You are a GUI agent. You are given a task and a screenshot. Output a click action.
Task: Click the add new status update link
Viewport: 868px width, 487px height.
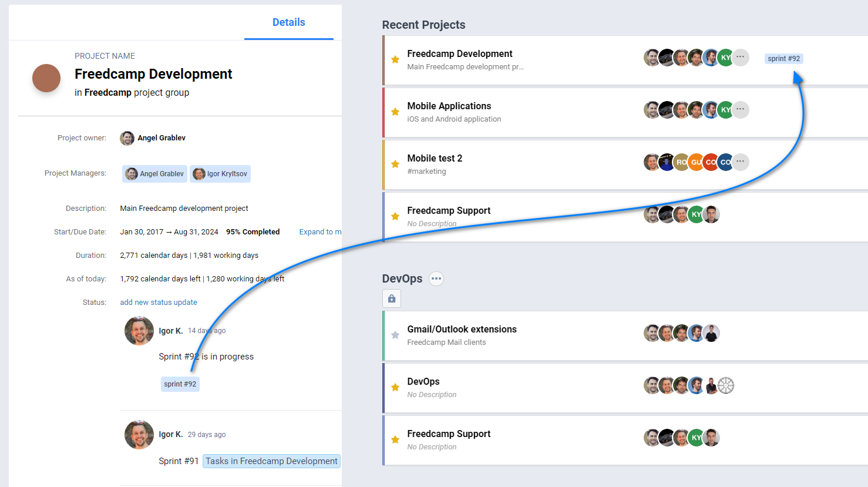[x=159, y=302]
